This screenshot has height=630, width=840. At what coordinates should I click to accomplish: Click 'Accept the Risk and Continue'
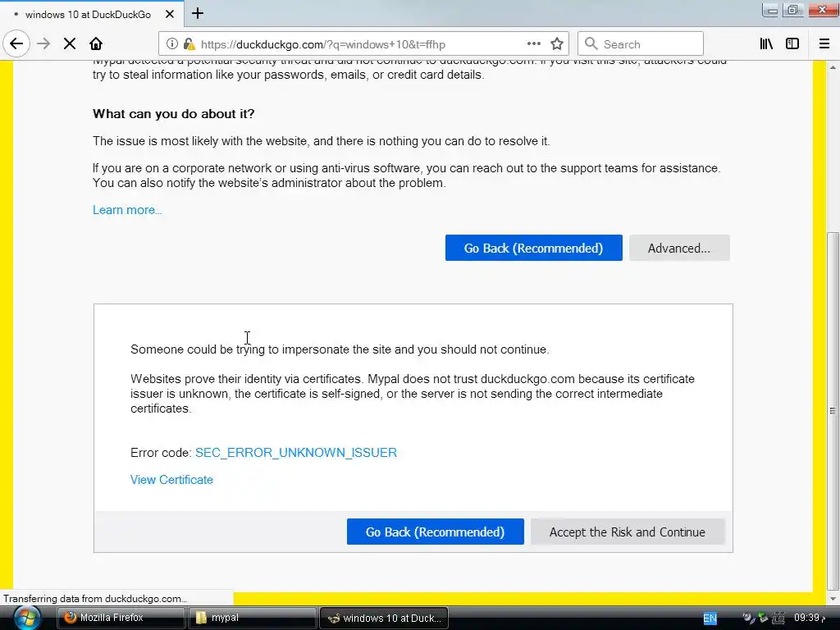(x=628, y=532)
